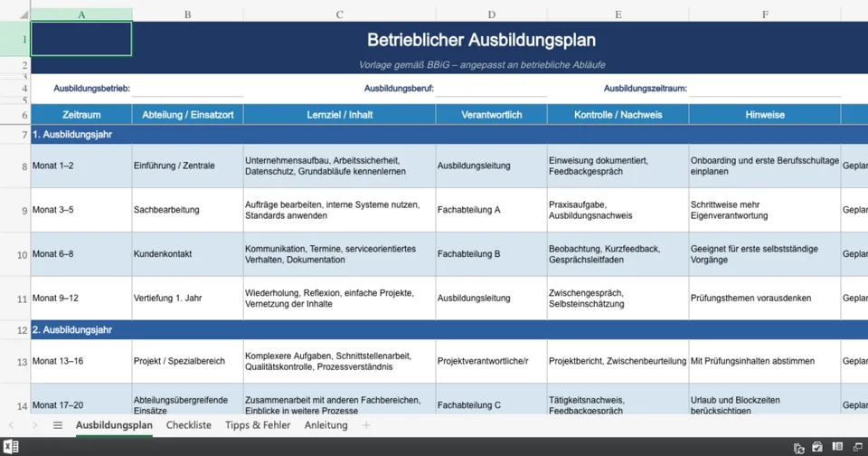The height and width of the screenshot is (456, 868).
Task: Select cell 'Prüfungsthemen vorausdenken'
Action: click(765, 298)
